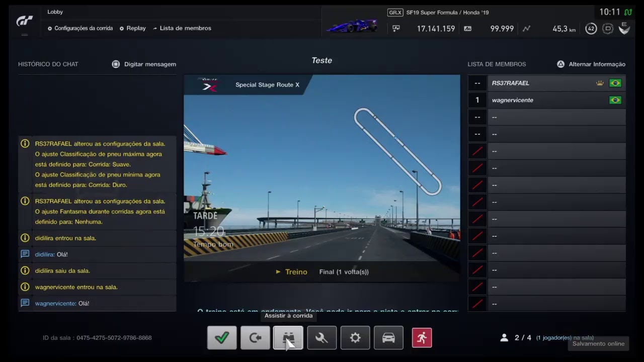
Task: Click the chat bubble icon beside 'wagnervicente: Olá!'
Action: 25,303
